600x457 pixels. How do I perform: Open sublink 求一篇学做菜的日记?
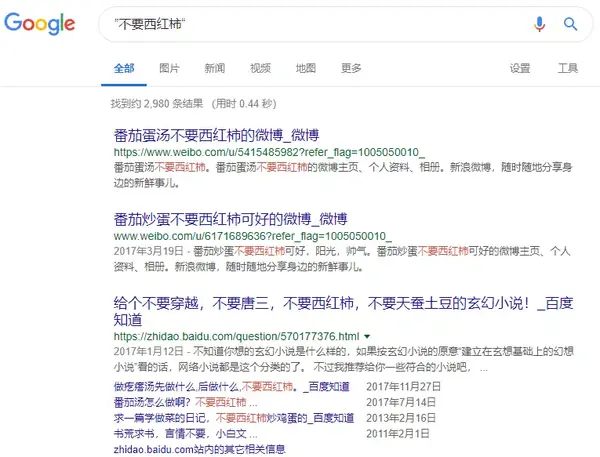click(x=234, y=418)
